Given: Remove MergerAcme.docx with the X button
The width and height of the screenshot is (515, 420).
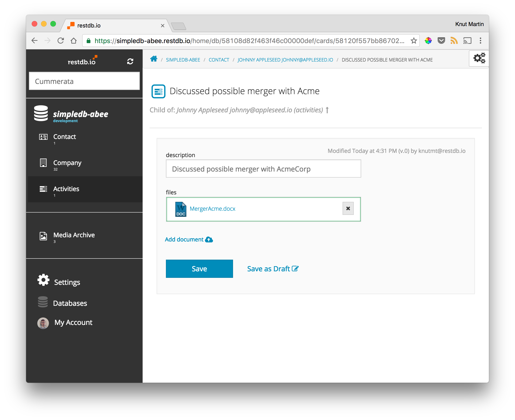Looking at the screenshot, I should pos(348,208).
